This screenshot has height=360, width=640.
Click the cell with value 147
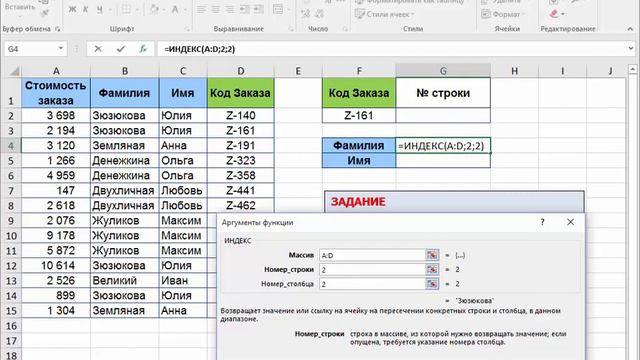coord(56,191)
